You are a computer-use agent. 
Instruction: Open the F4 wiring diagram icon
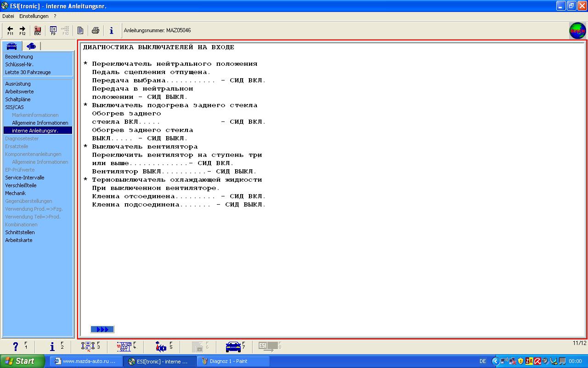pos(124,347)
